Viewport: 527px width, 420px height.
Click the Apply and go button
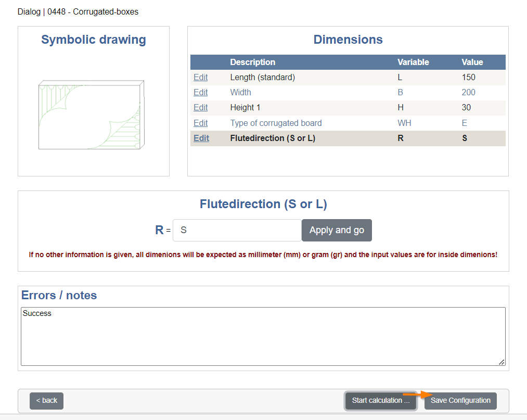pyautogui.click(x=337, y=231)
